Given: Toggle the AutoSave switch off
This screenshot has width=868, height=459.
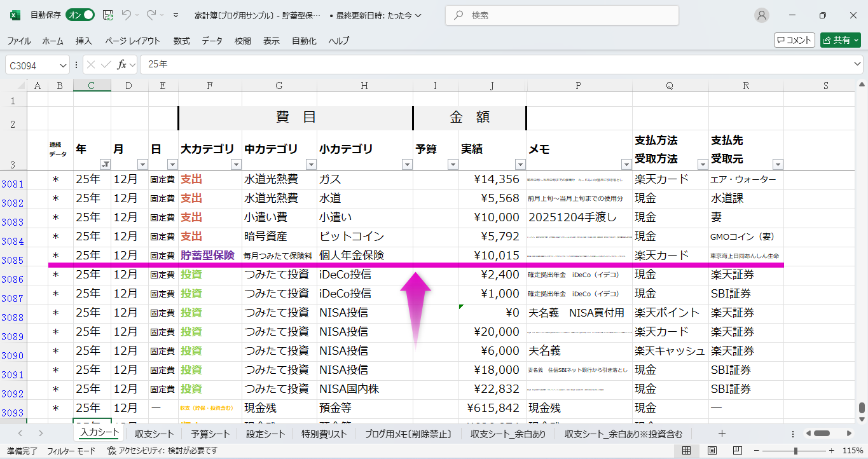Looking at the screenshot, I should [81, 15].
